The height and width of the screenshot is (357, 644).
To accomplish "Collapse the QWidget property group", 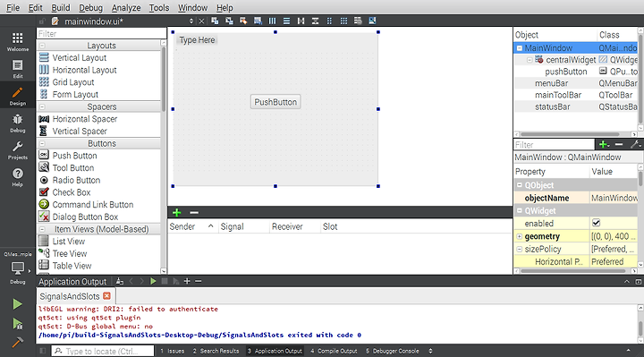I will pyautogui.click(x=519, y=211).
